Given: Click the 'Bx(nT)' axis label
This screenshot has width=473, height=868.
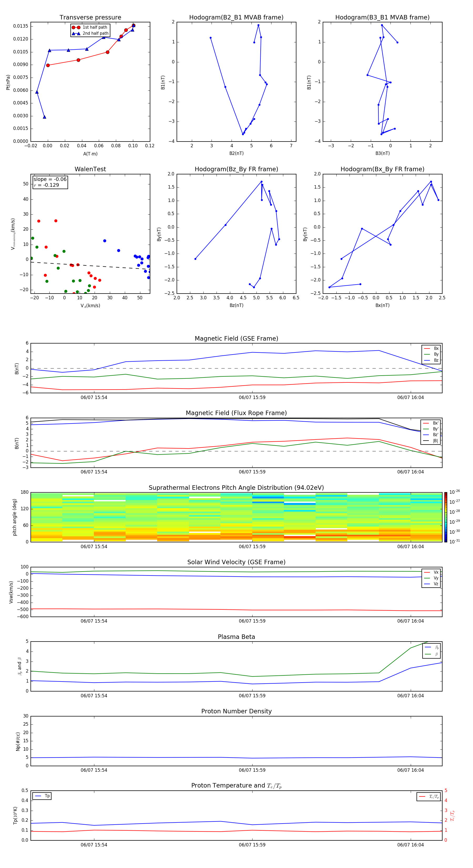Looking at the screenshot, I should [x=382, y=305].
